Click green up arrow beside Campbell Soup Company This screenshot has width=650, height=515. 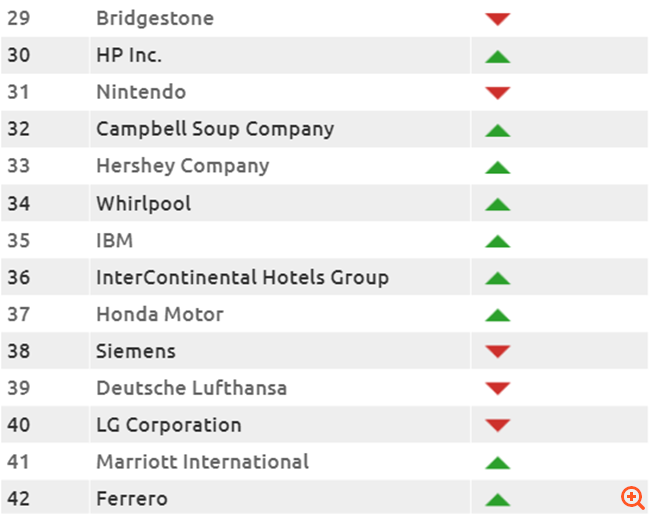pyautogui.click(x=497, y=130)
